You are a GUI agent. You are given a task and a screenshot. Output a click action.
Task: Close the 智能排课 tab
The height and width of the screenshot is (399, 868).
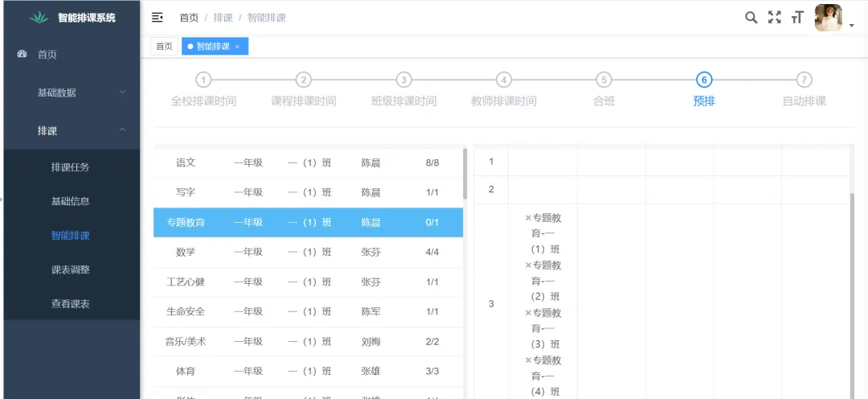(237, 47)
